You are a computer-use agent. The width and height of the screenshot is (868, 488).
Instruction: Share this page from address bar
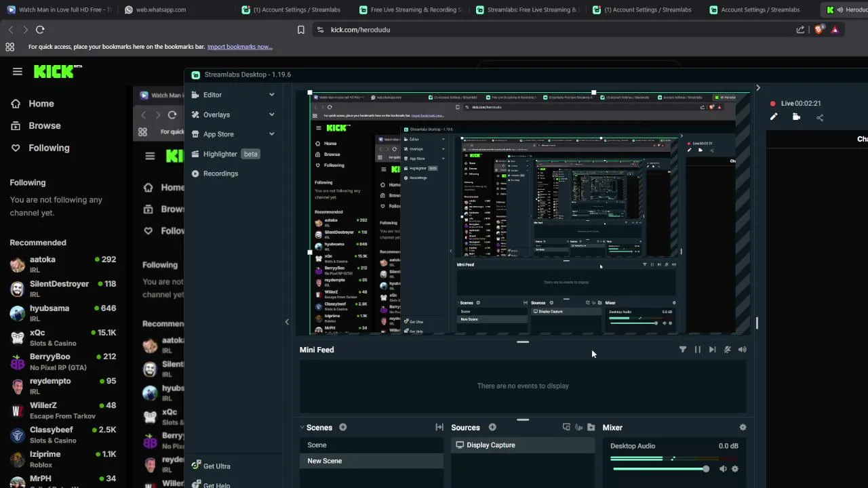tap(800, 30)
